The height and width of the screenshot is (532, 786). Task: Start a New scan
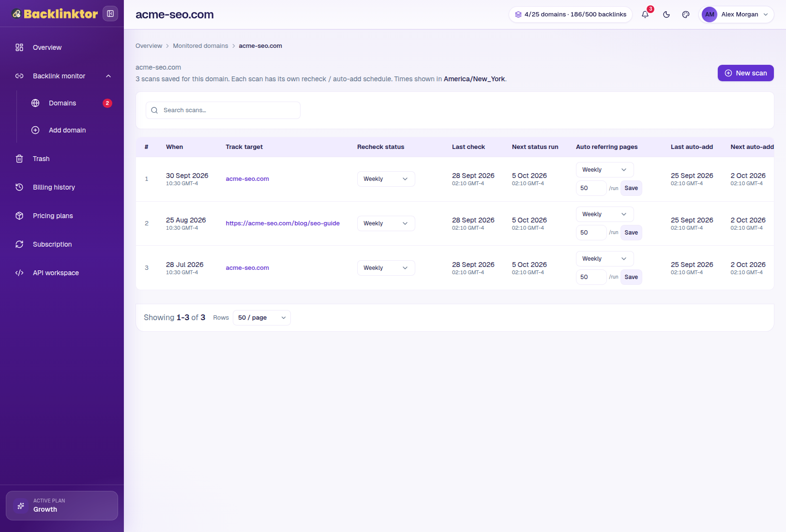coord(745,73)
